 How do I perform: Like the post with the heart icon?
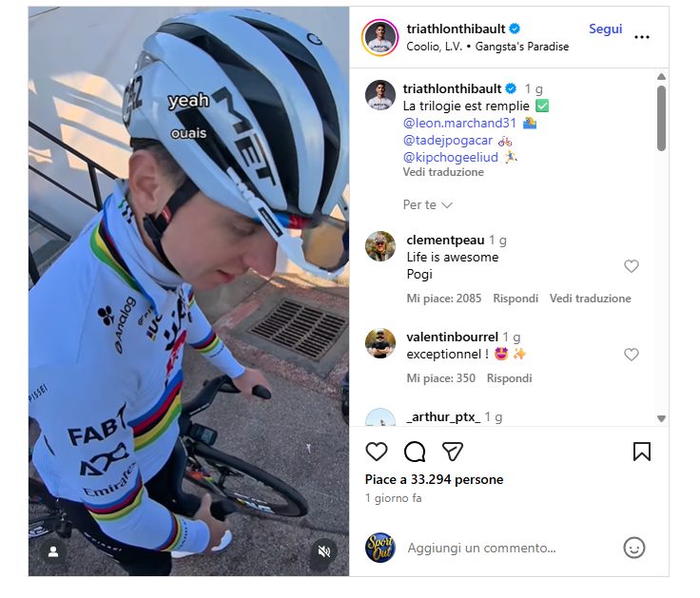(x=377, y=452)
